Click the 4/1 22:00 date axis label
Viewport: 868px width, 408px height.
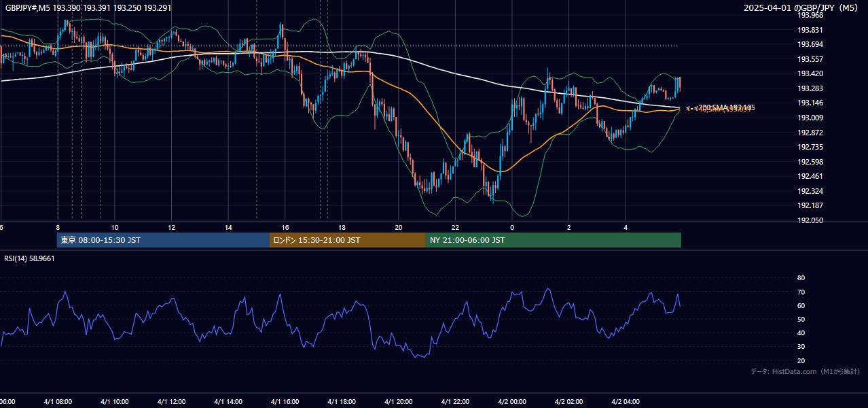pos(455,402)
